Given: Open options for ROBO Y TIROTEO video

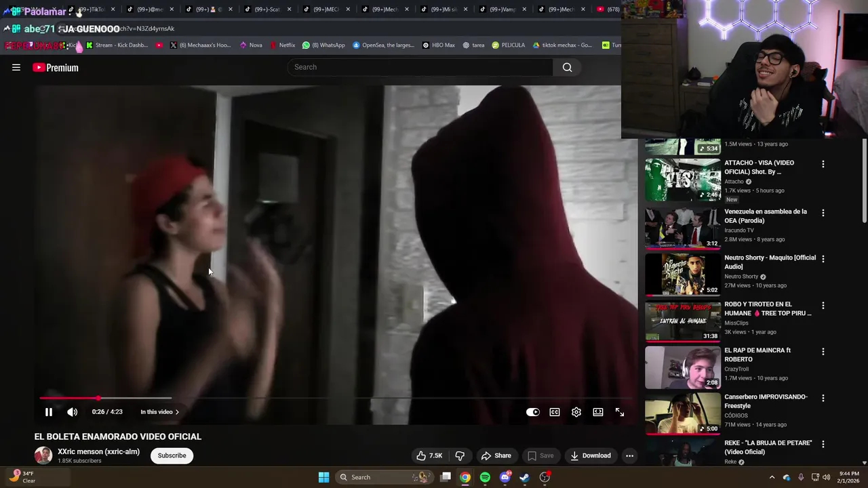Looking at the screenshot, I should pyautogui.click(x=823, y=306).
